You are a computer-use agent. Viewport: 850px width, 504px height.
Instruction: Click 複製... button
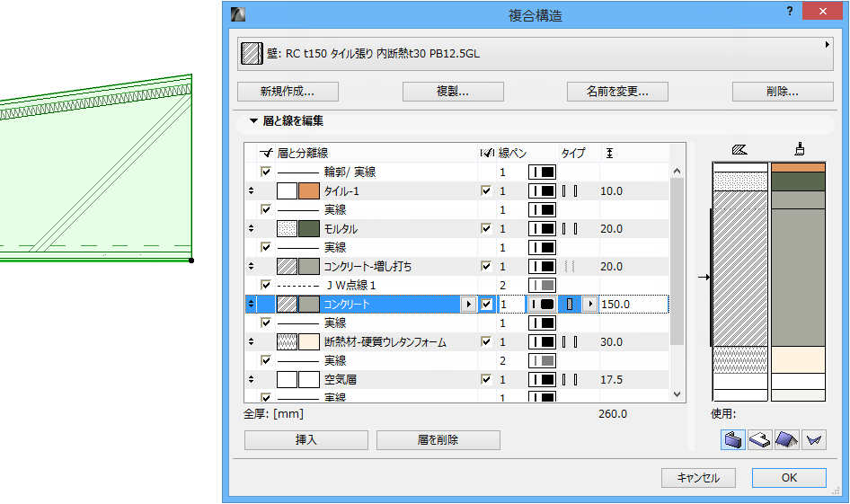point(453,92)
